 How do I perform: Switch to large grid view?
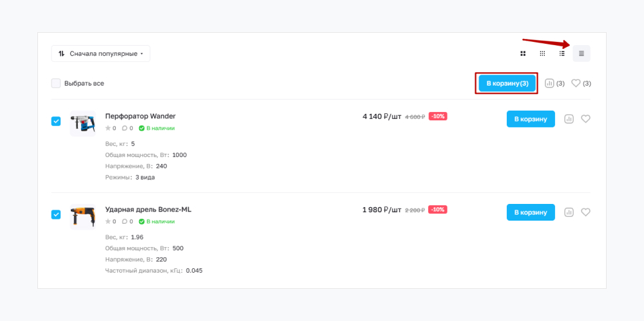click(523, 53)
